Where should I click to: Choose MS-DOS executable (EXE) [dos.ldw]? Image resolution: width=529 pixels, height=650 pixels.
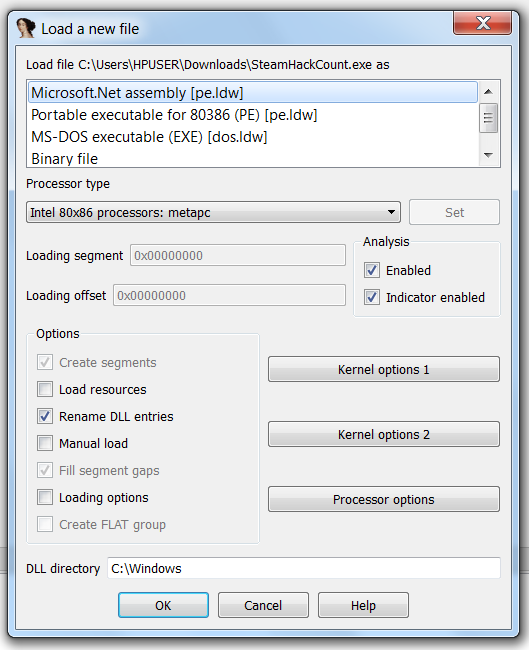(x=253, y=137)
